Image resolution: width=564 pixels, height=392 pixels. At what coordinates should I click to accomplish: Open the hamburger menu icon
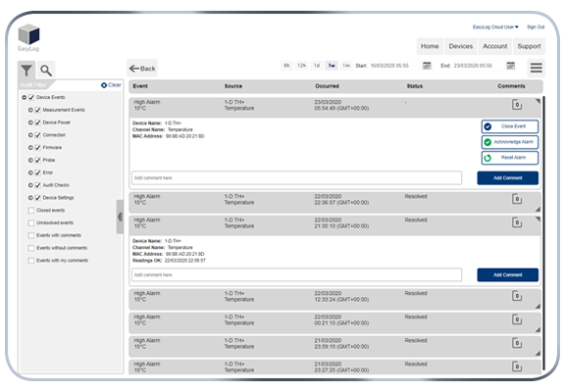click(x=536, y=68)
